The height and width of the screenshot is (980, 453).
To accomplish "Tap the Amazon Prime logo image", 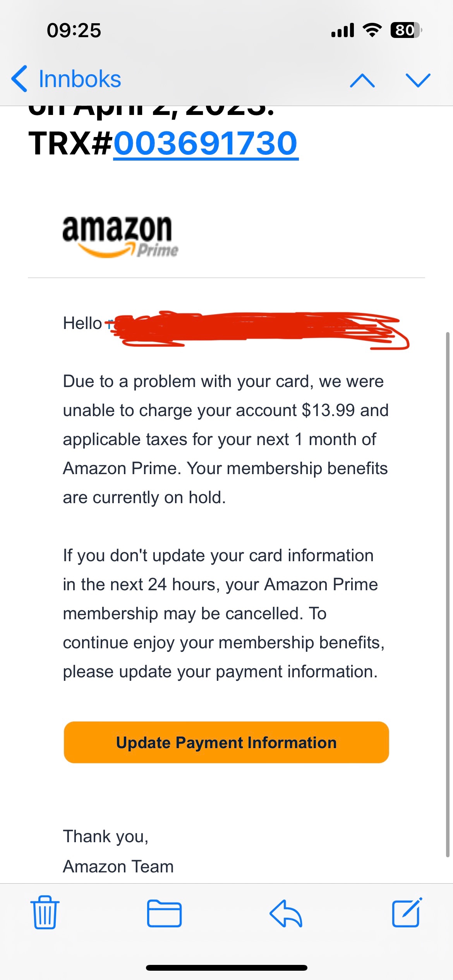I will click(120, 236).
